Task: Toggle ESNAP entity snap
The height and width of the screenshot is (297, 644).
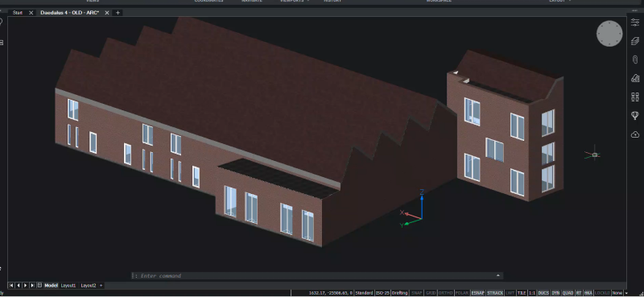Action: 478,293
